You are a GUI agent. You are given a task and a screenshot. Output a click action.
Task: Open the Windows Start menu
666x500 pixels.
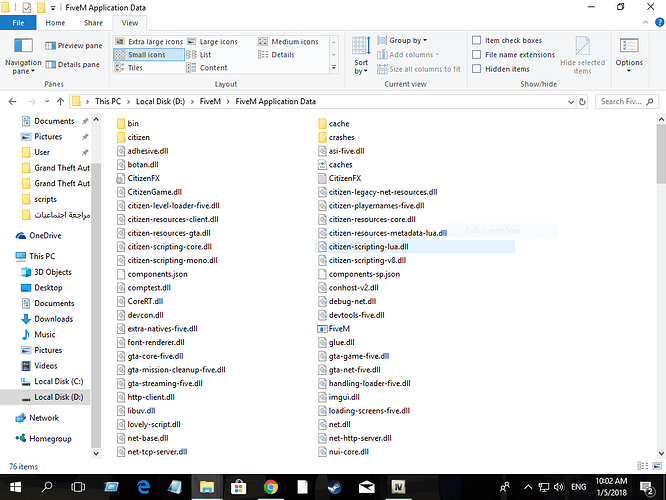click(15, 487)
